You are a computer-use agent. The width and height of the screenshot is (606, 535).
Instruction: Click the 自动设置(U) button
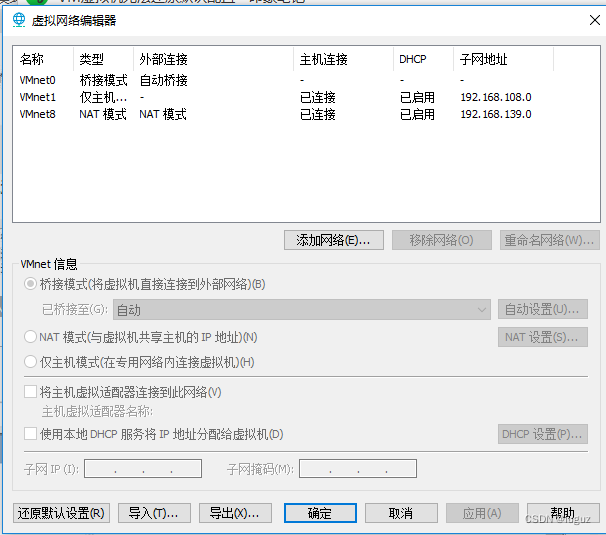543,309
